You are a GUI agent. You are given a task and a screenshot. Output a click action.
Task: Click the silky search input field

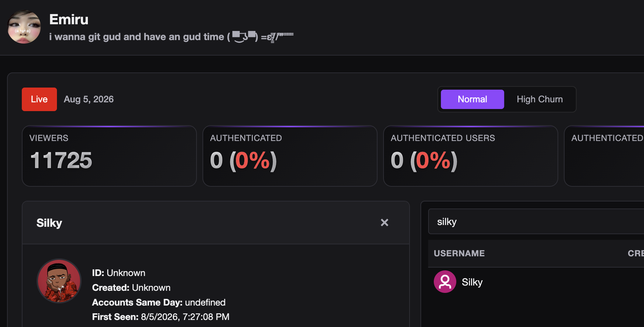point(536,222)
